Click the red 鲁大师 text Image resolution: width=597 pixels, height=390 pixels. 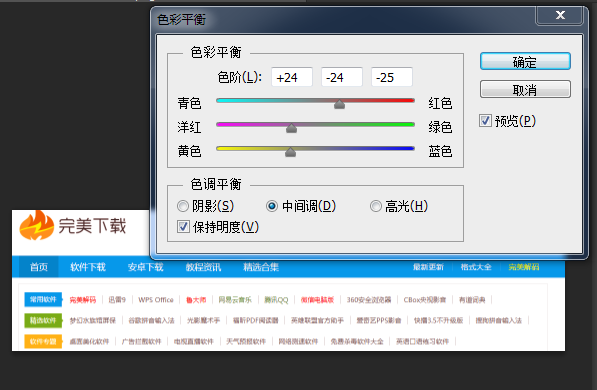pos(196,300)
